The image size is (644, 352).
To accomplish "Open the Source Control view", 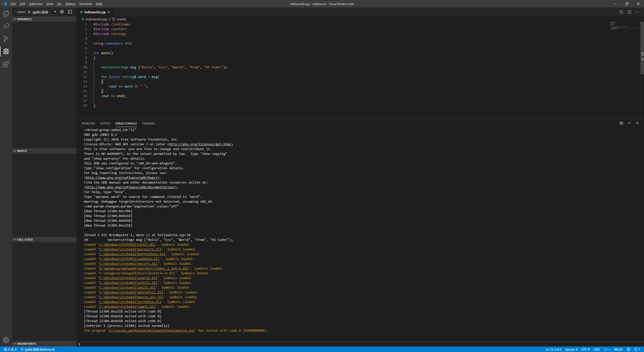I will coord(6,39).
